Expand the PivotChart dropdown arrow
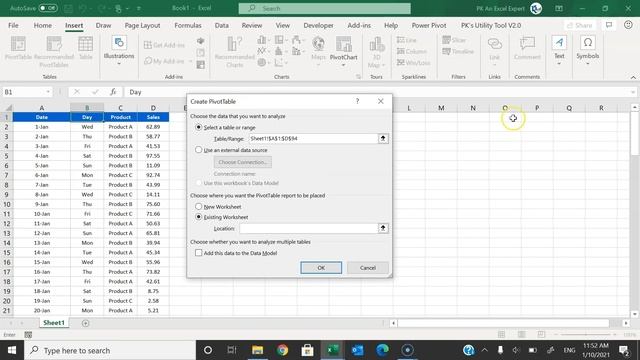The image size is (640, 360). coord(343,65)
